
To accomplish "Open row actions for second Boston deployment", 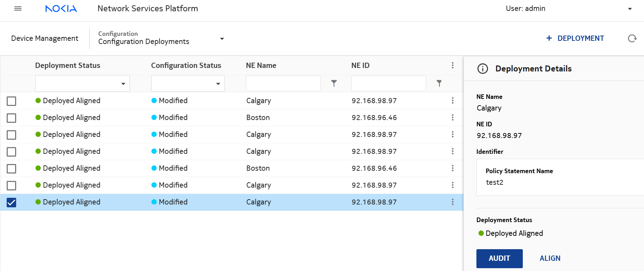I will coord(453,168).
